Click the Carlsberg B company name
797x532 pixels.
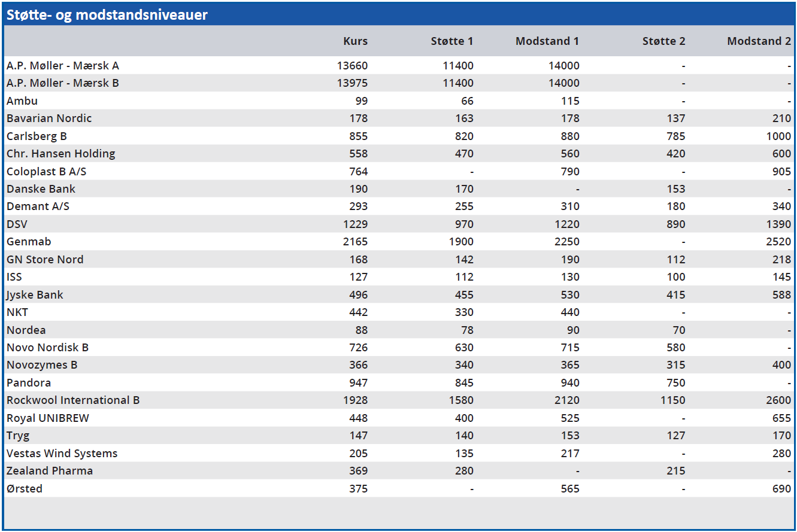point(37,136)
